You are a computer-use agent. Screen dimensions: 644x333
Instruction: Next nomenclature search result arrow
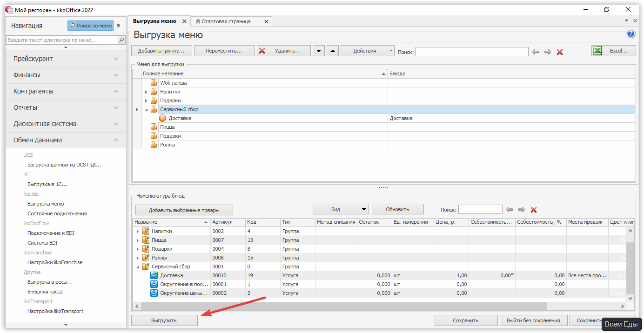click(522, 210)
